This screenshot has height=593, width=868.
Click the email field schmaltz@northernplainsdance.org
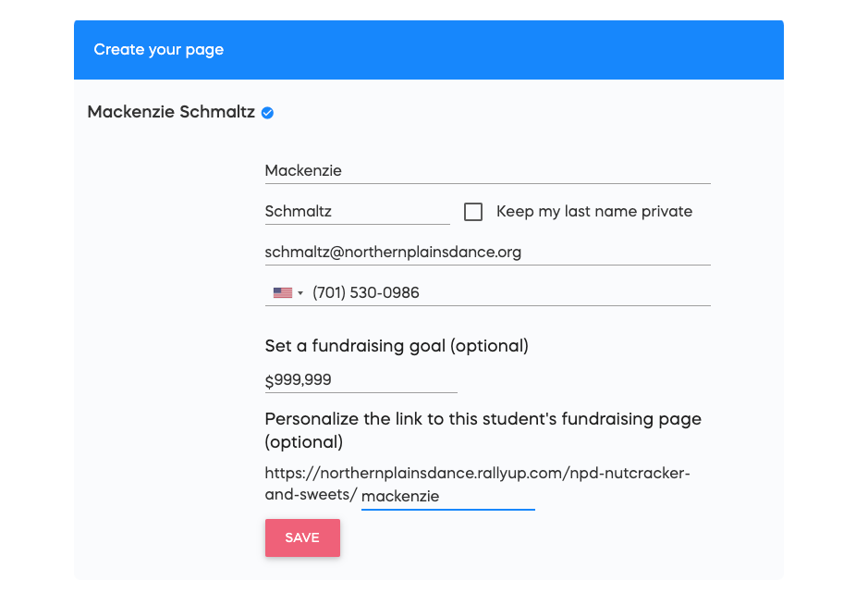(488, 253)
